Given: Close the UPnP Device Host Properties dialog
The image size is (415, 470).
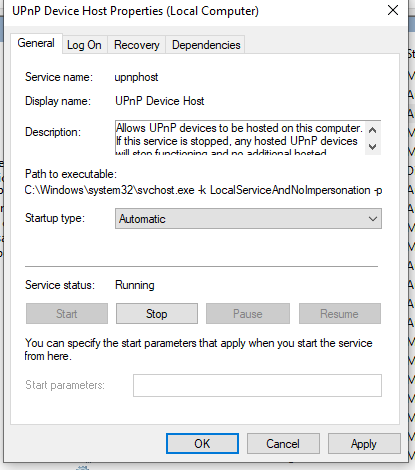Looking at the screenshot, I should [x=393, y=10].
